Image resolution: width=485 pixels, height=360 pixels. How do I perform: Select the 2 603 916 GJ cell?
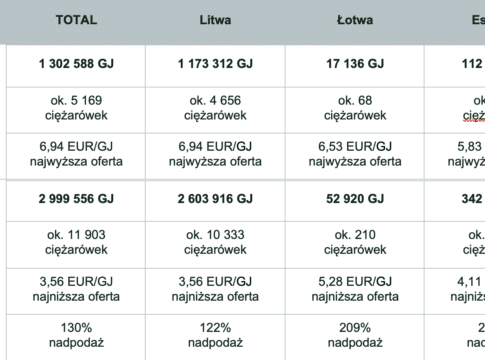tap(215, 201)
